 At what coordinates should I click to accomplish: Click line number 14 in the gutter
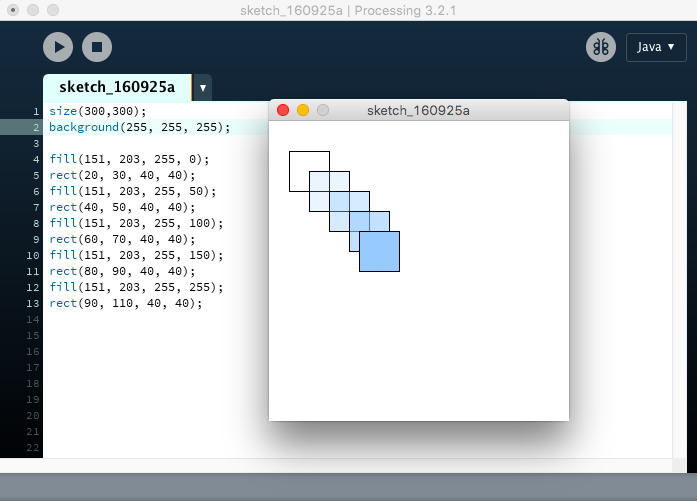pyautogui.click(x=32, y=320)
